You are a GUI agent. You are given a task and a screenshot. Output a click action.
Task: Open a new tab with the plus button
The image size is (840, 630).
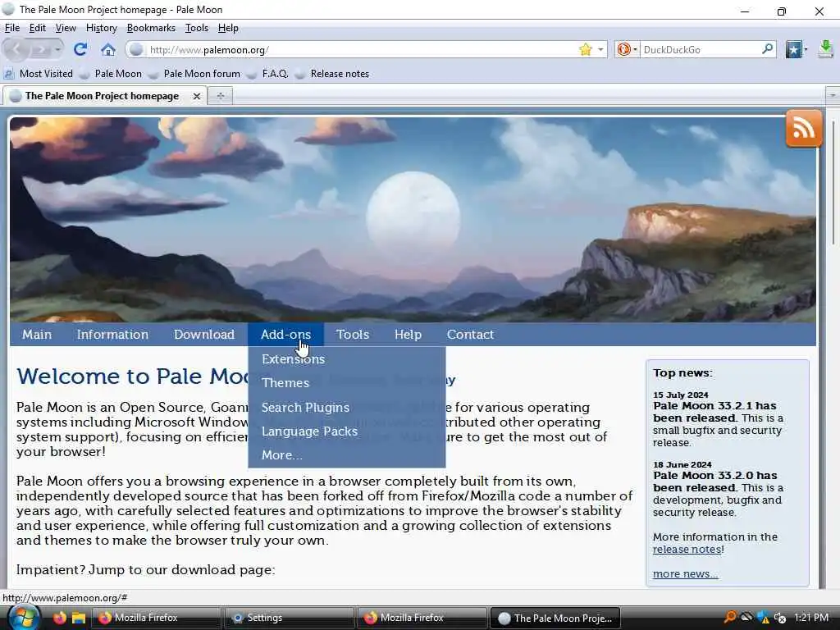(x=220, y=96)
